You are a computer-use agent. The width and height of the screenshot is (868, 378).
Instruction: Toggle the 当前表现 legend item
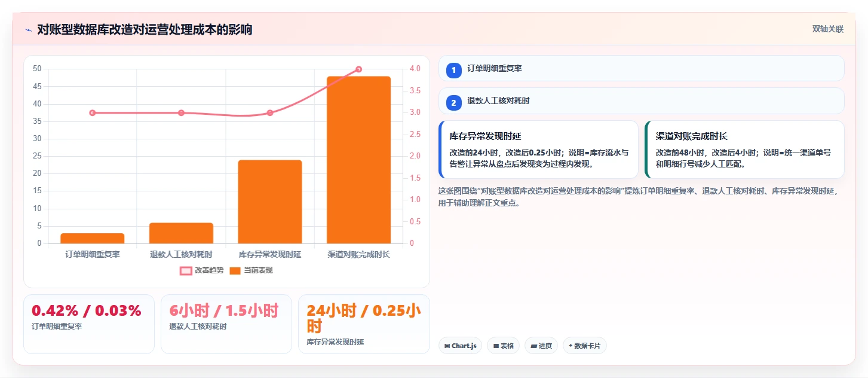point(251,270)
